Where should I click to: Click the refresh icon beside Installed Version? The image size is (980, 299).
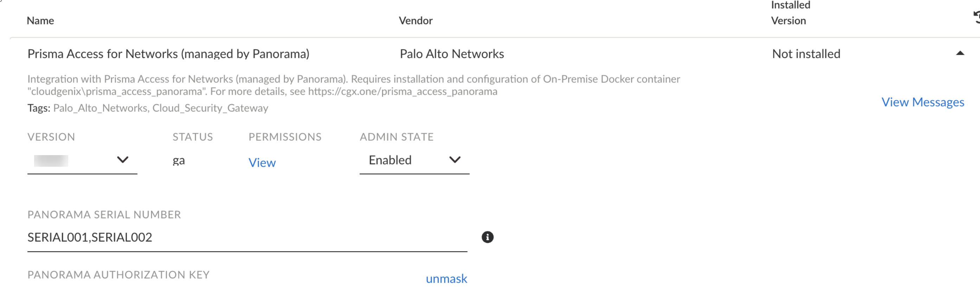click(976, 17)
